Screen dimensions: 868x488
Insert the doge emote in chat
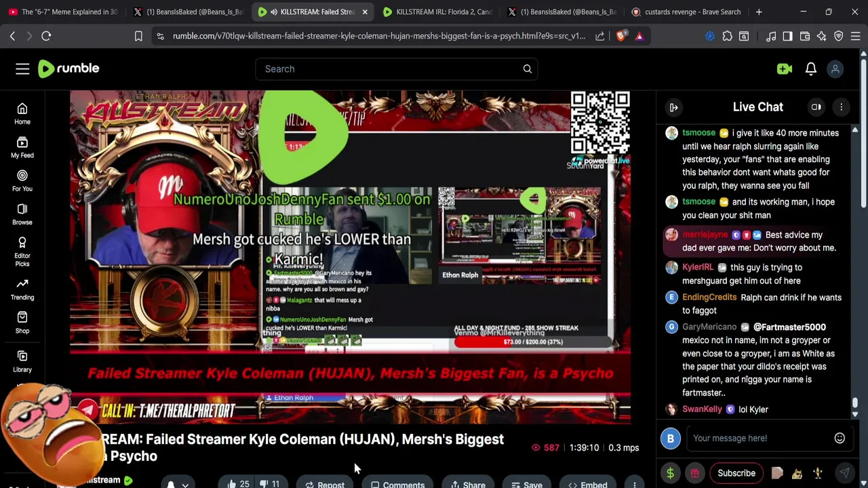click(x=797, y=473)
